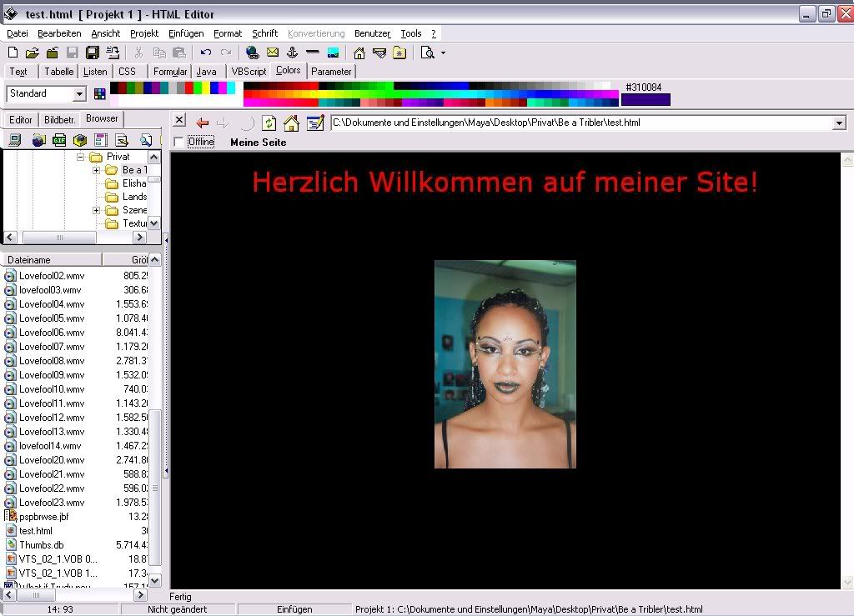Open the Standard palette dropdown
This screenshot has width=854, height=616.
(79, 93)
